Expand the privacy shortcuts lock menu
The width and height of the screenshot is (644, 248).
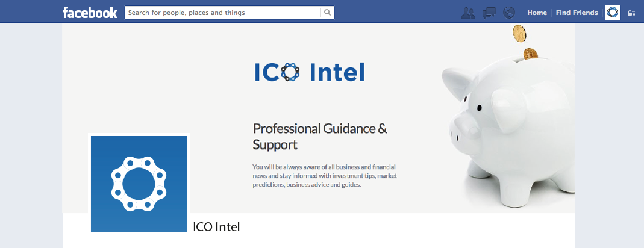click(x=631, y=13)
